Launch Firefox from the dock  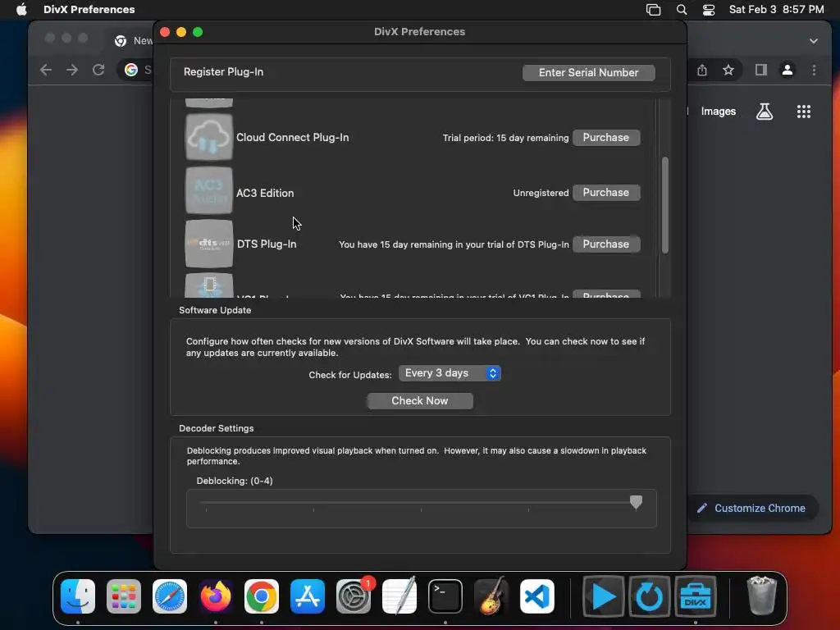216,596
